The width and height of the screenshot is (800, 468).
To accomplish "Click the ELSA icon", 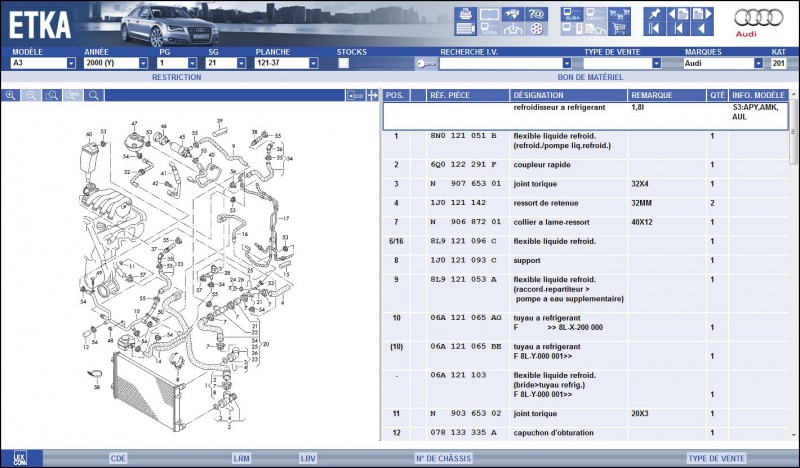I will tap(572, 14).
